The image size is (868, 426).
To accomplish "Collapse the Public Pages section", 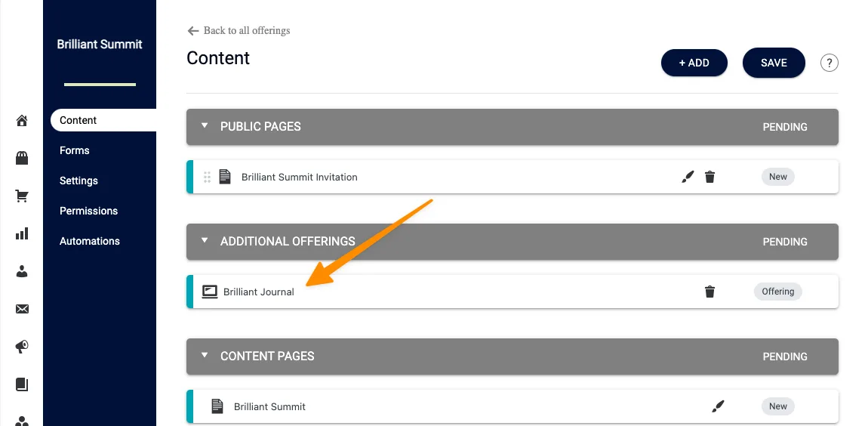I will [205, 126].
